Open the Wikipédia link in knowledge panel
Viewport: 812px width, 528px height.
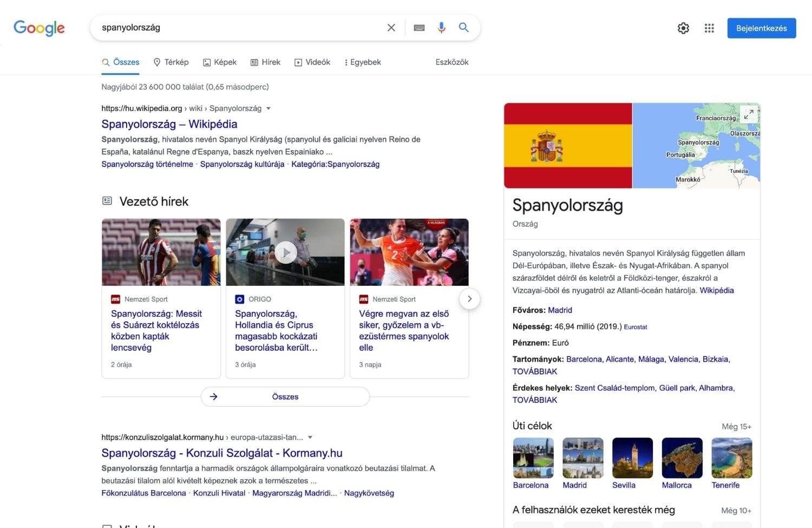(x=717, y=290)
